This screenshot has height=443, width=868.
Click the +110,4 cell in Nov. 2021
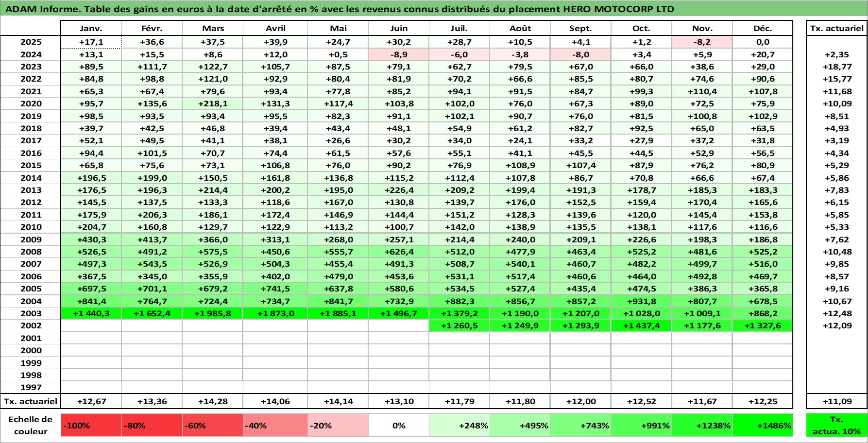tap(702, 91)
